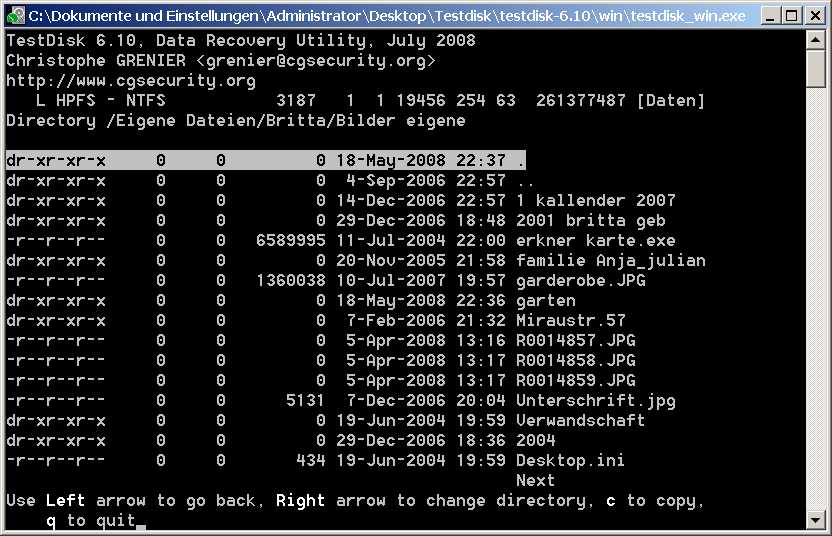This screenshot has height=536, width=832.
Task: Click the 'L HPFS - NTFS' partition text
Action: coord(101,100)
